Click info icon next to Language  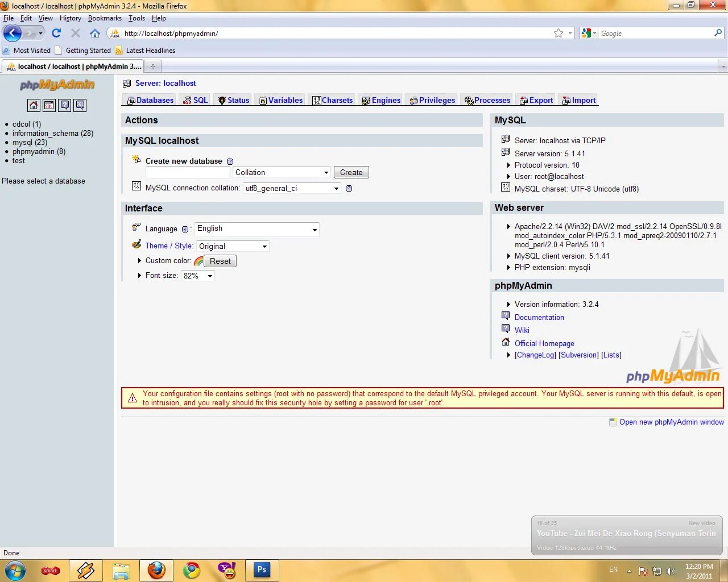(185, 229)
